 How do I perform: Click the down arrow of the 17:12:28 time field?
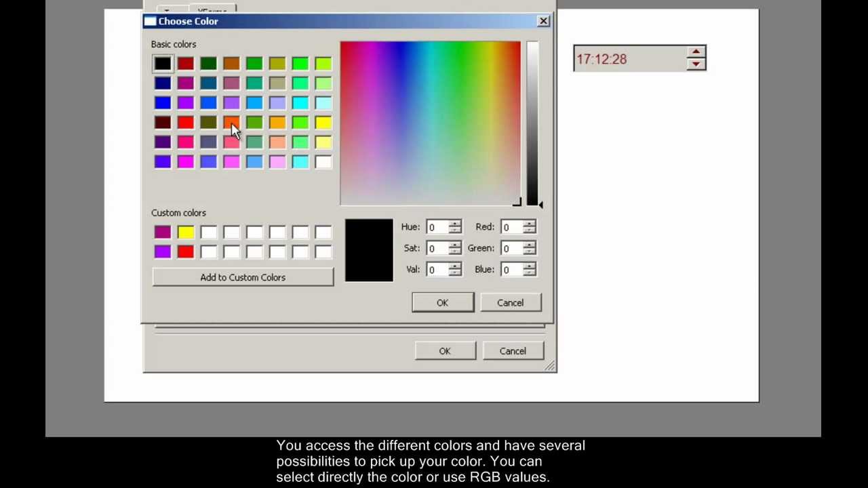click(x=696, y=64)
